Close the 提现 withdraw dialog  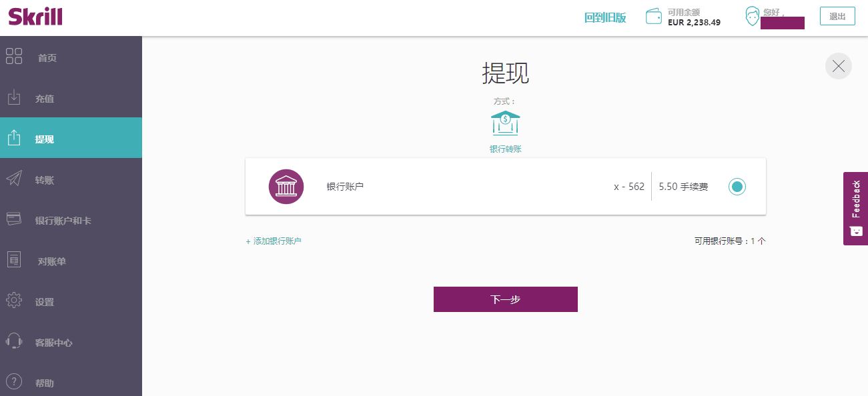[x=839, y=66]
